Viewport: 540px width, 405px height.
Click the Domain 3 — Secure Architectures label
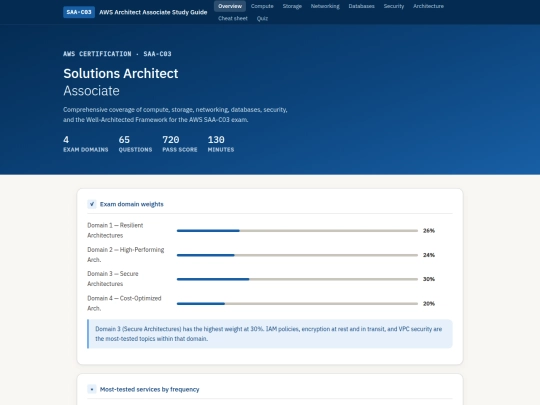click(x=113, y=279)
